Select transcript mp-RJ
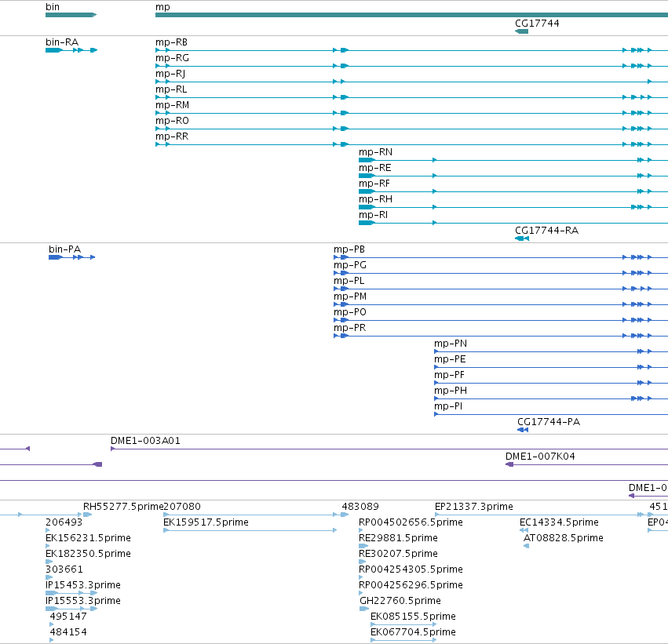Screen dimensions: 668x644 click(x=170, y=74)
